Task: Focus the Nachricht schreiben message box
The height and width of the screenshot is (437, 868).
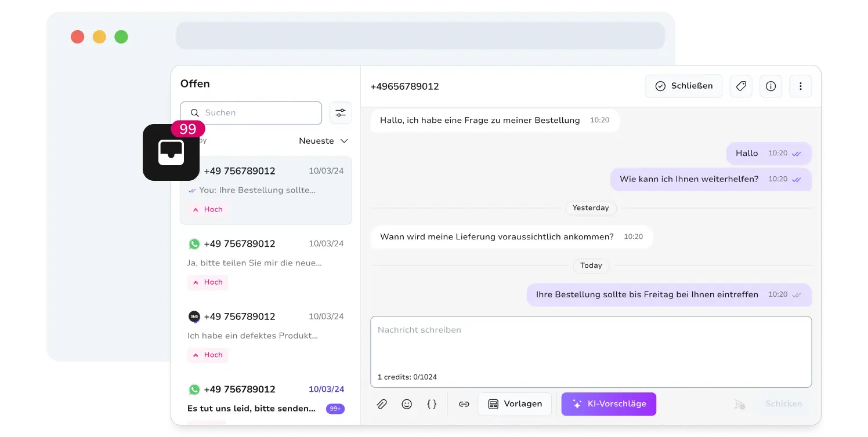Action: 591,345
